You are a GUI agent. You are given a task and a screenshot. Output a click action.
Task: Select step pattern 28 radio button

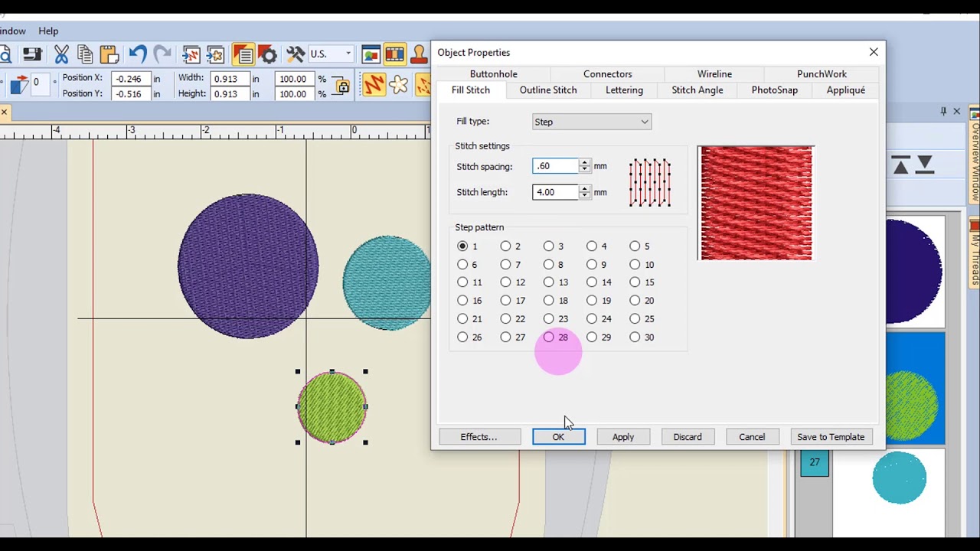pos(549,337)
